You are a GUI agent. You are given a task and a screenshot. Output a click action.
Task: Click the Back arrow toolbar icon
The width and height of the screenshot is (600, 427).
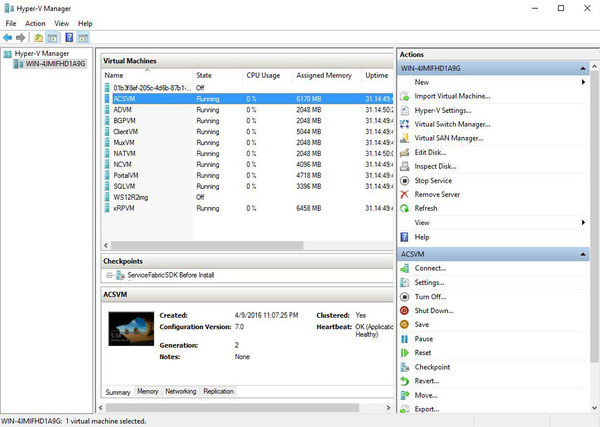click(7, 37)
